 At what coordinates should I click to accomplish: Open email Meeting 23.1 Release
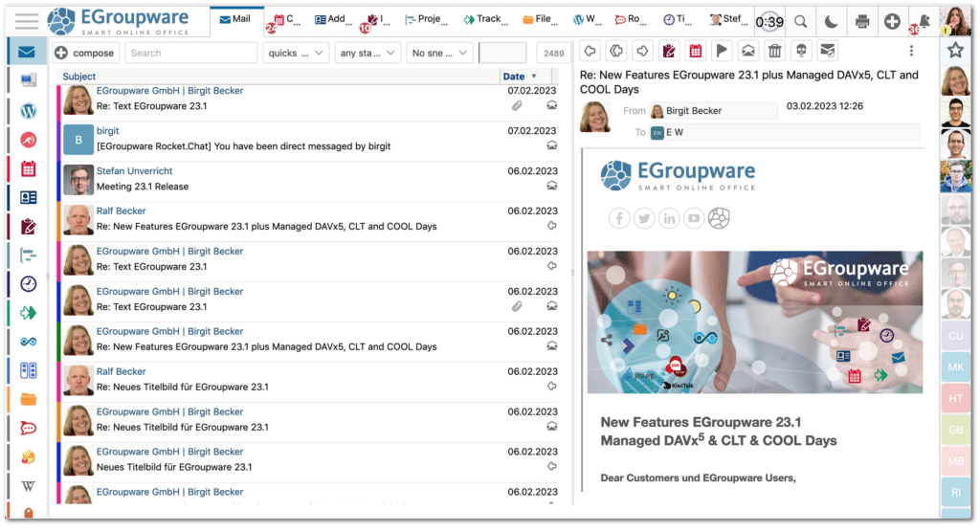pyautogui.click(x=309, y=181)
